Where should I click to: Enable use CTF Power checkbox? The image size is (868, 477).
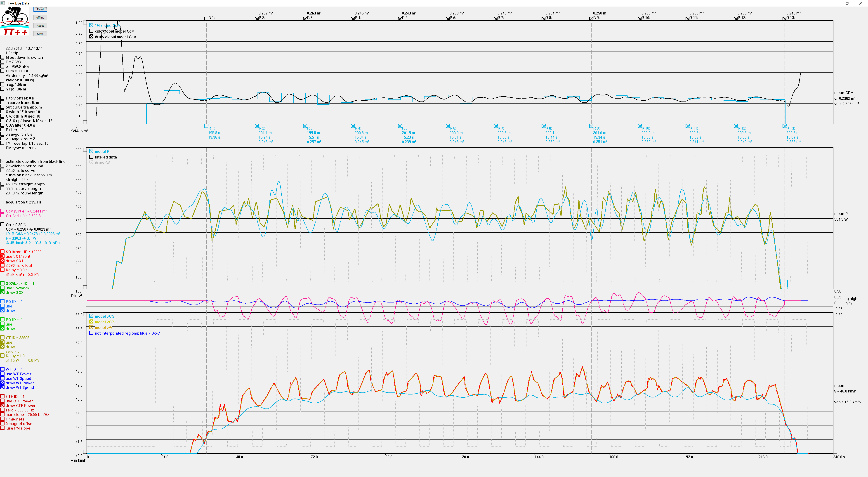point(2,401)
